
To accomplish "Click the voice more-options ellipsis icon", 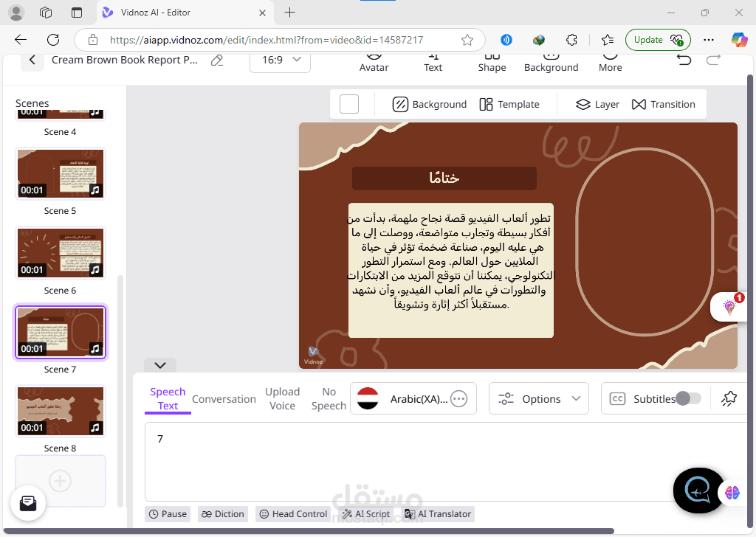I will click(x=459, y=399).
